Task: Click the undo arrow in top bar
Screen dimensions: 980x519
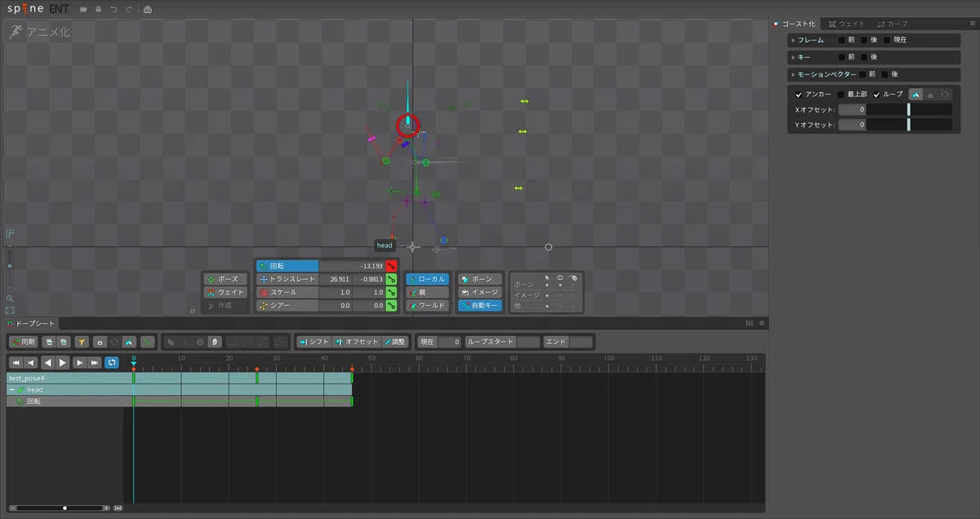Action: 114,9
